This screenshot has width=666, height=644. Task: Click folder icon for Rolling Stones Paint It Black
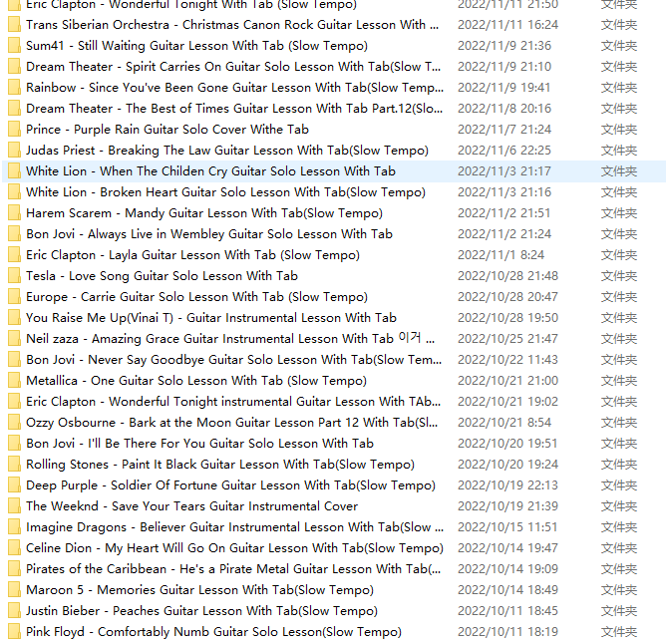[x=14, y=465]
